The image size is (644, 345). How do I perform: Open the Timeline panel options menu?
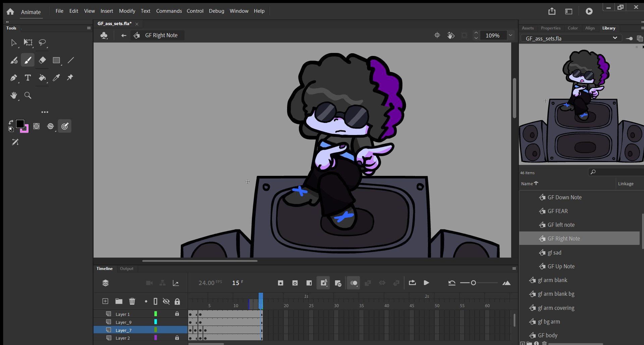(514, 269)
